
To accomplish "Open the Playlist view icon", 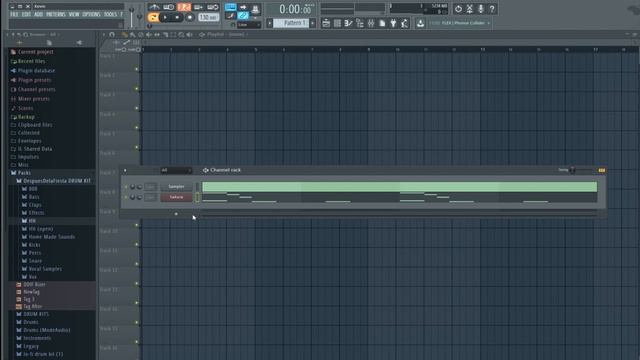I will pos(326,23).
